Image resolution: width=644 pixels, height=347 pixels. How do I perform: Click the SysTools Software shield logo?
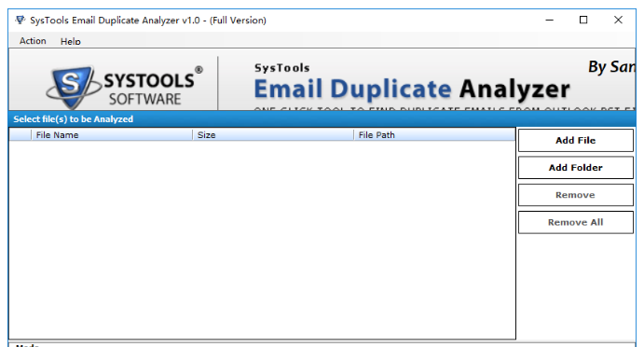(73, 87)
